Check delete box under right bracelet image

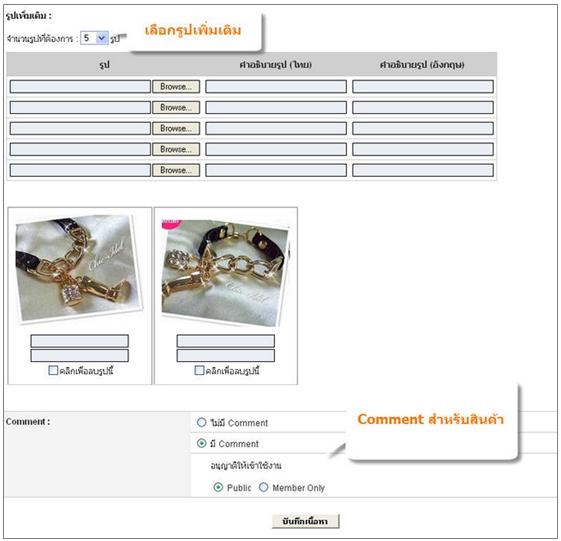tap(199, 370)
